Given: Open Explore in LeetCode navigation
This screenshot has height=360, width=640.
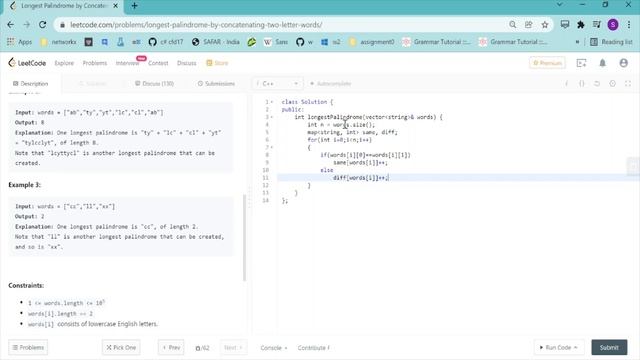Looking at the screenshot, I should tap(64, 63).
